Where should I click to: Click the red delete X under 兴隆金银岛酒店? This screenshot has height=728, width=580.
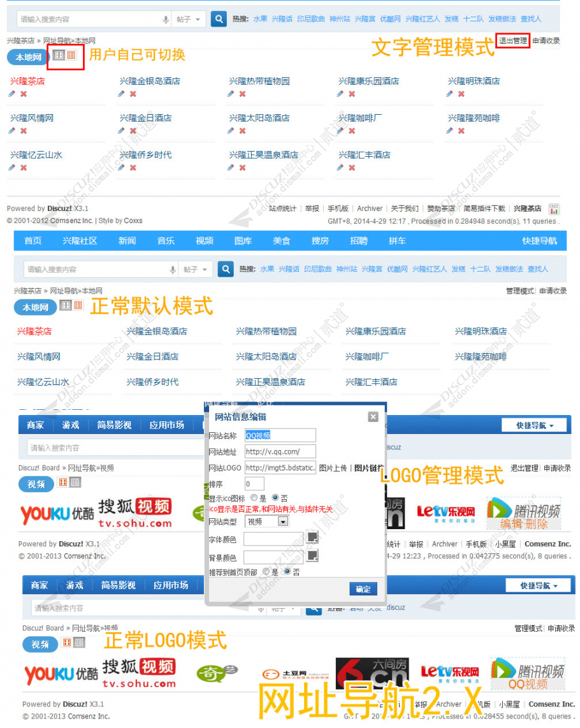133,94
